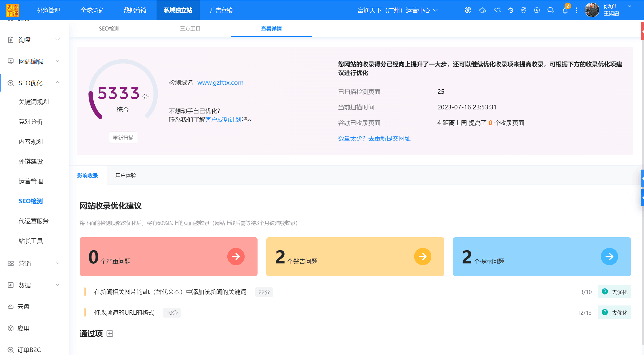This screenshot has width=644, height=355.
Task: Click the 应用 cube icon in sidebar
Action: (11, 328)
